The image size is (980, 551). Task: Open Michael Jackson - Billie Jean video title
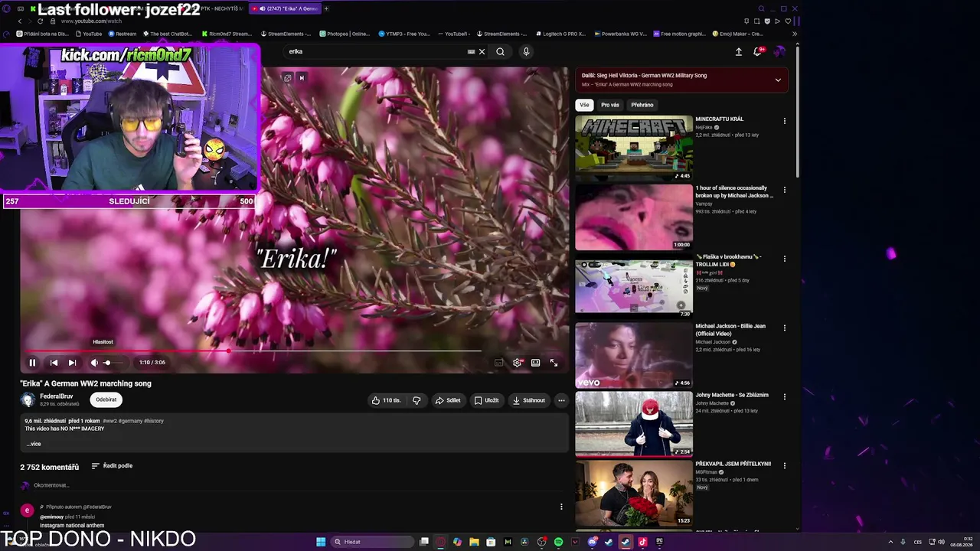tap(730, 330)
